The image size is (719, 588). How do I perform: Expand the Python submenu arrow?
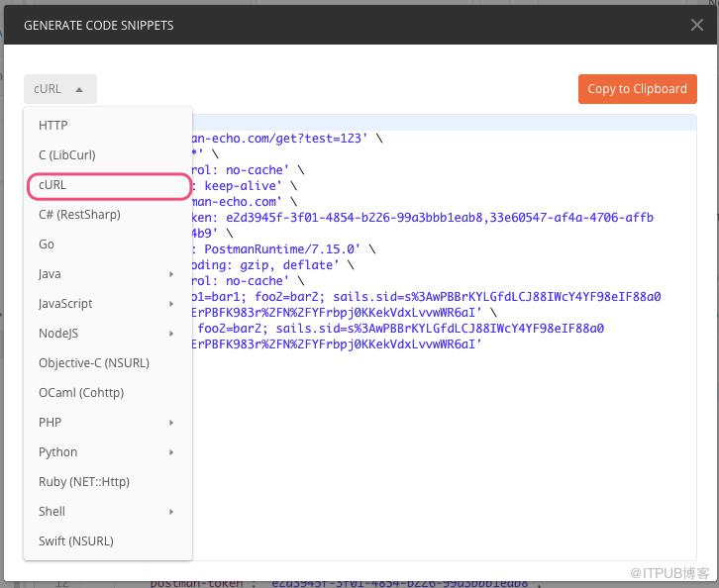pos(171,452)
